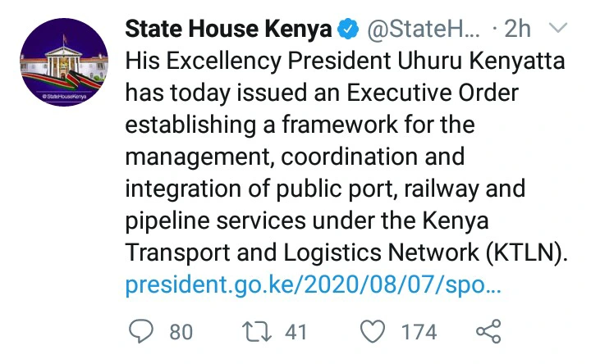591x364 pixels.
Task: Open the tweet body text for details
Action: [346, 157]
